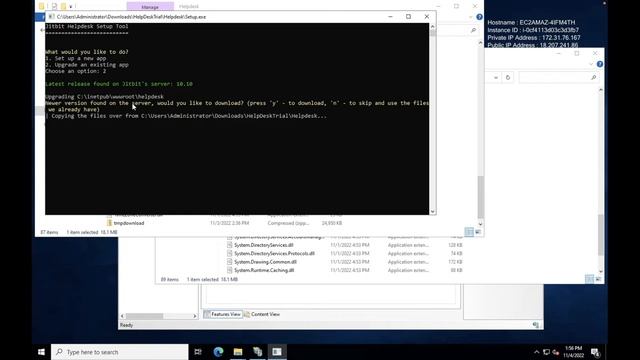Viewport: 640px width, 360px height.
Task: Show hidden system tray icons
Action: [x=536, y=352]
